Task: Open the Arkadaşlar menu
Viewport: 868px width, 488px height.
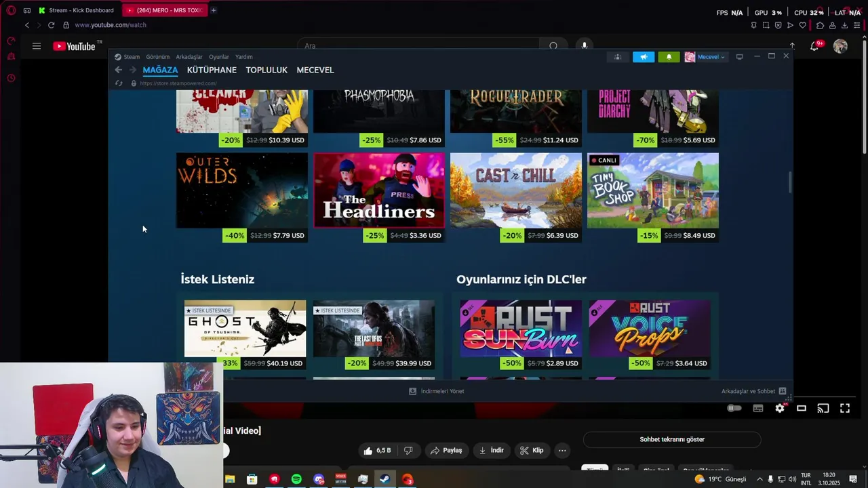Action: point(189,57)
